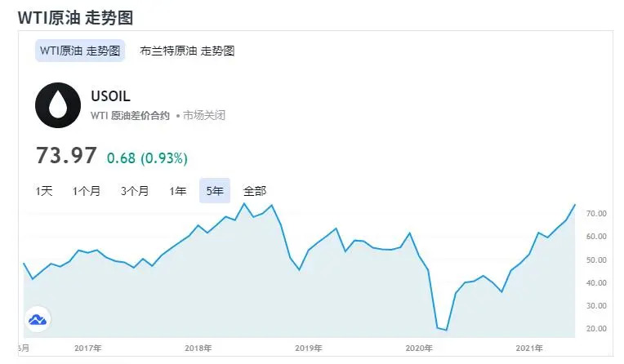Click the USOIL oil drop logo

pos(58,104)
